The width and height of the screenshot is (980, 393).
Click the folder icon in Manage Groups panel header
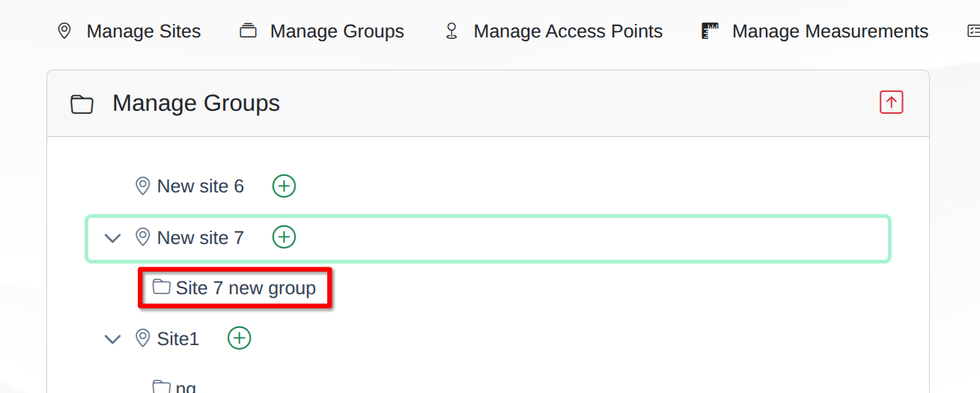[82, 104]
